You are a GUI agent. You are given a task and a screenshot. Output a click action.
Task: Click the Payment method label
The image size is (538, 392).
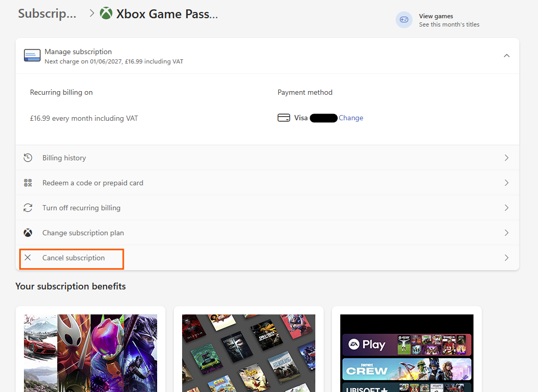point(305,92)
